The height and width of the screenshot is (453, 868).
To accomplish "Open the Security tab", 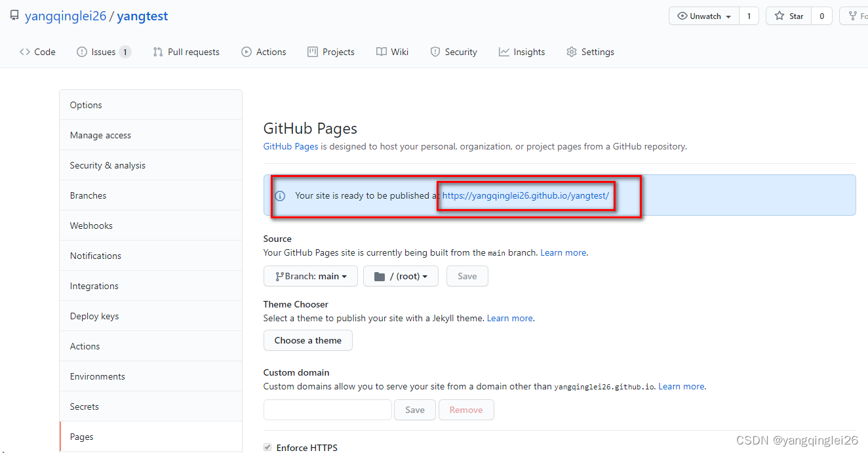I will 454,52.
